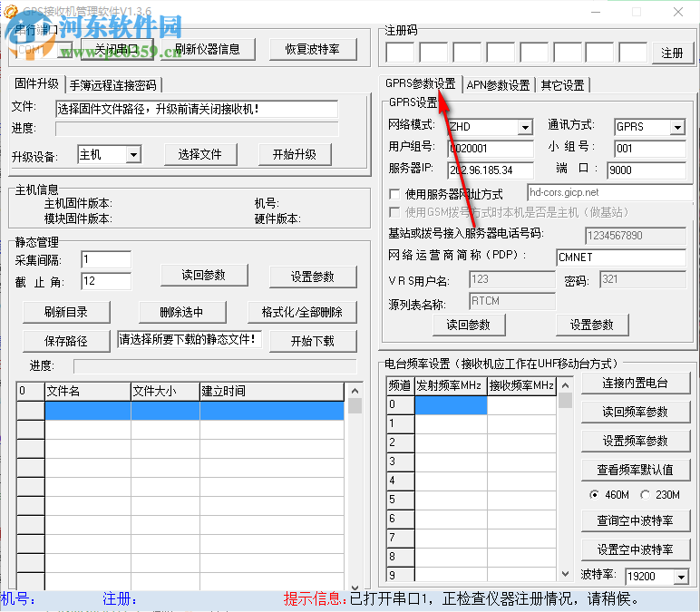Image resolution: width=700 pixels, height=612 pixels.
Task: Open the 网络模式 ZHD dropdown
Action: click(525, 127)
